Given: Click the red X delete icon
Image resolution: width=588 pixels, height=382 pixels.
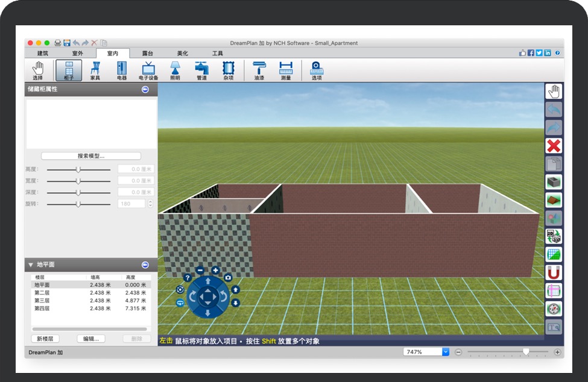Looking at the screenshot, I should (x=553, y=145).
